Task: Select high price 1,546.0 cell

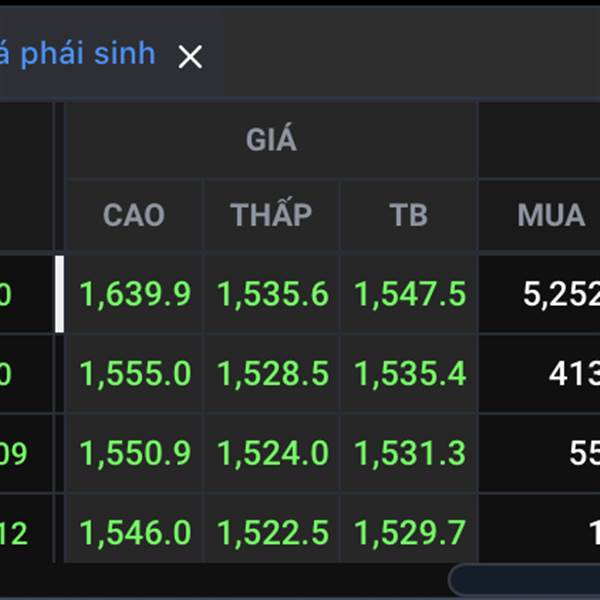Action: coord(135,532)
